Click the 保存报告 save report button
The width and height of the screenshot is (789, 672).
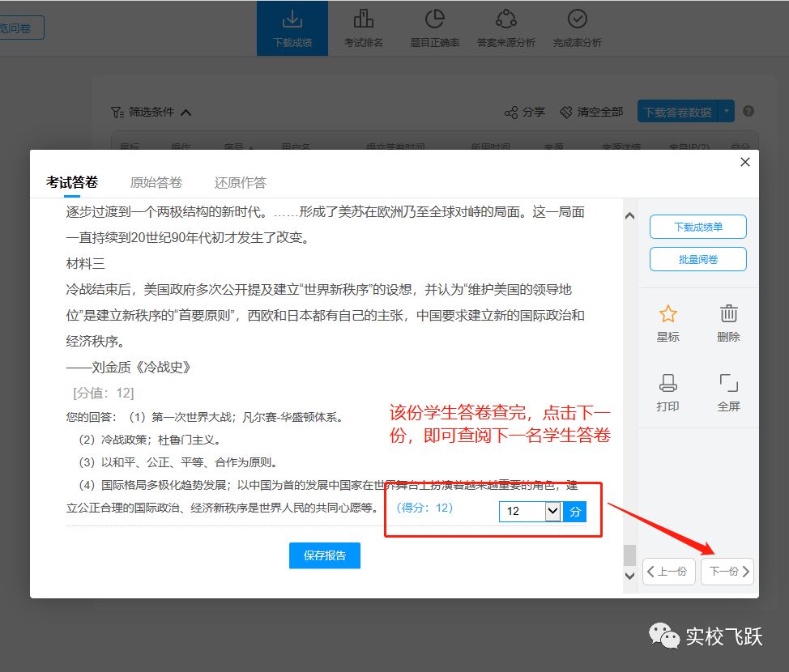point(324,555)
